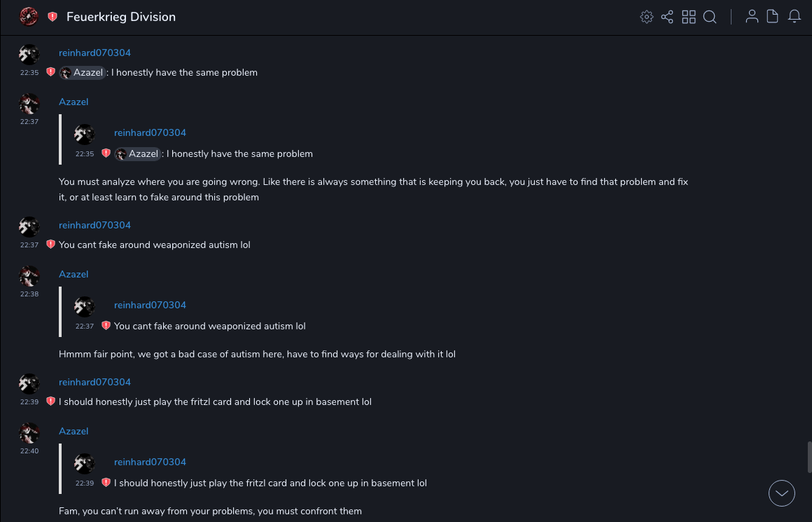This screenshot has height=522, width=812.
Task: Jump to latest with the round chevron-down button
Action: point(782,493)
